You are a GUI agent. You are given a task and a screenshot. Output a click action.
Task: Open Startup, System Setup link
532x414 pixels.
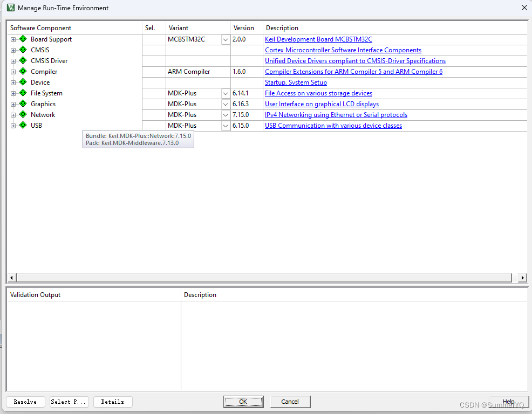point(296,82)
